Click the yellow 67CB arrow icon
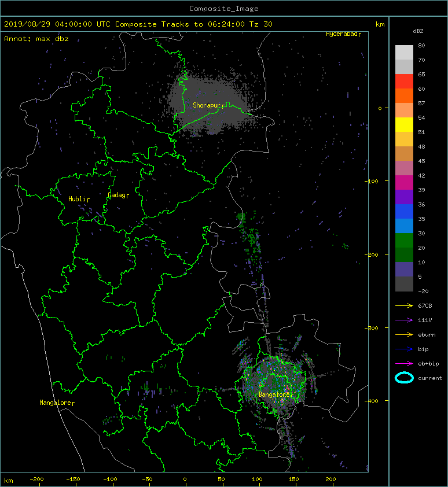Image resolution: width=448 pixels, height=487 pixels. point(404,305)
